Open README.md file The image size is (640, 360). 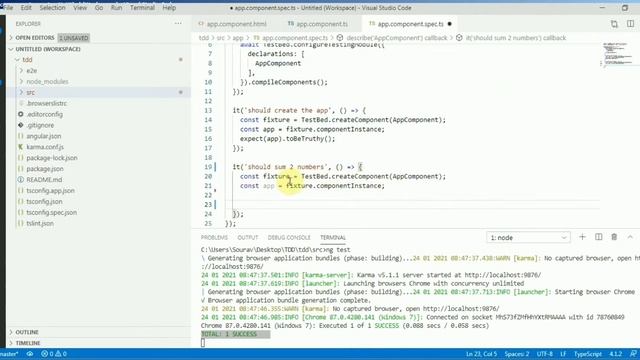click(44, 180)
